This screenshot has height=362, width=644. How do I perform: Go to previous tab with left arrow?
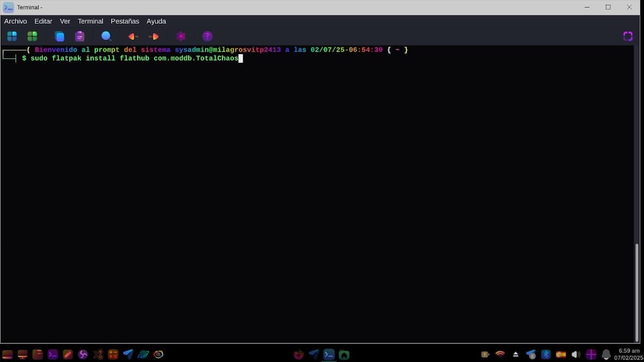click(x=133, y=36)
